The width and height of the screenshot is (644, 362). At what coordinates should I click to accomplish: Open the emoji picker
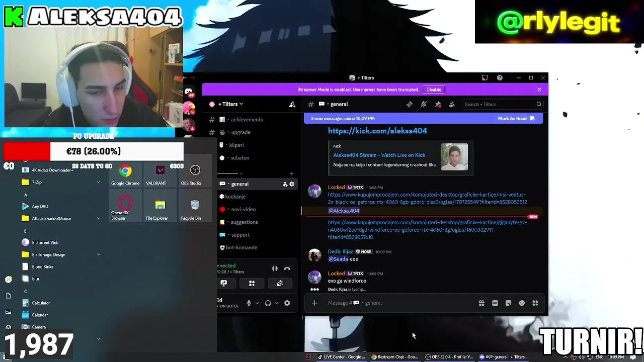[522, 303]
